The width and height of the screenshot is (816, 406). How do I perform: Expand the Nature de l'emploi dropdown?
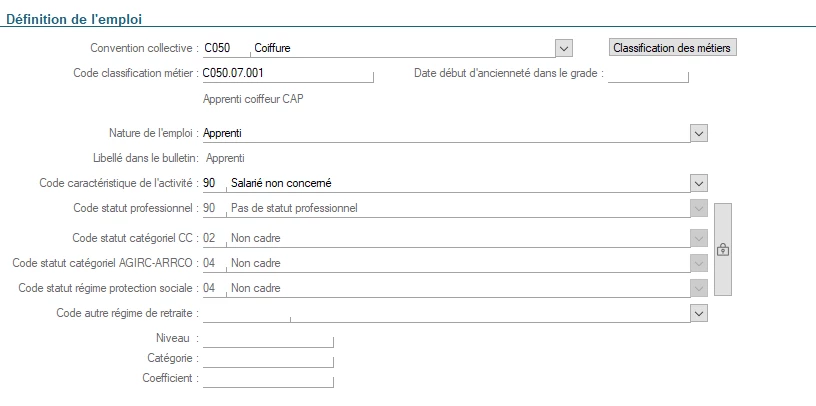point(699,133)
